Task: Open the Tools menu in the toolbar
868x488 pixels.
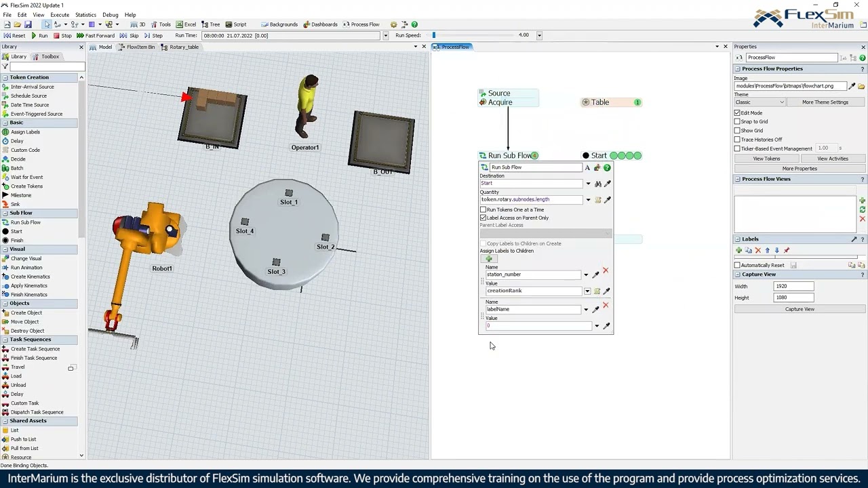Action: click(161, 24)
